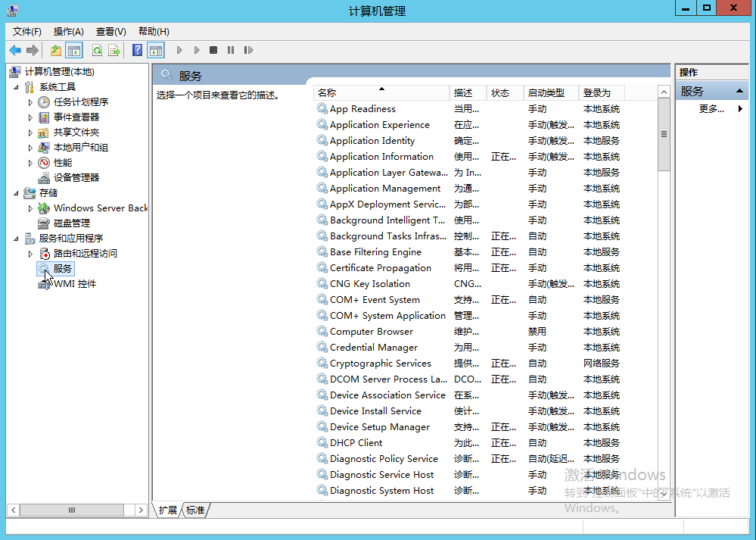Select the Diagnostic Policy Service row

468,458
